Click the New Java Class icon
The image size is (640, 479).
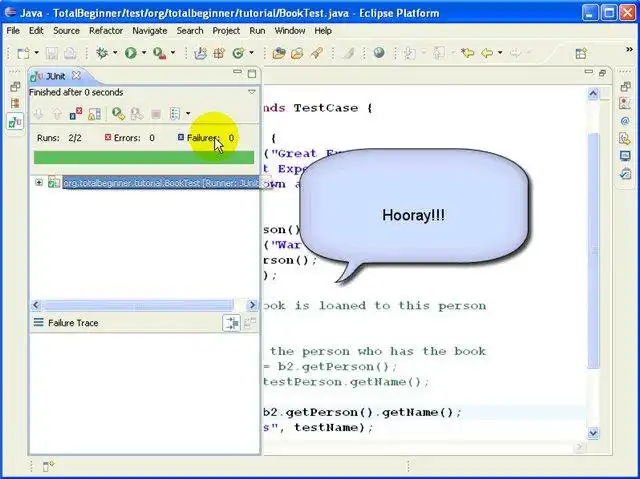point(238,53)
